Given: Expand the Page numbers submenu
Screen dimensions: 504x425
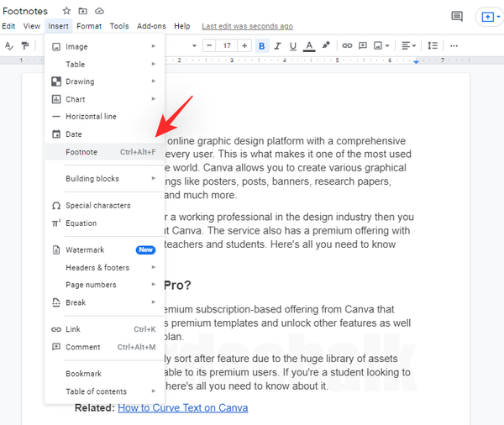Looking at the screenshot, I should (104, 285).
